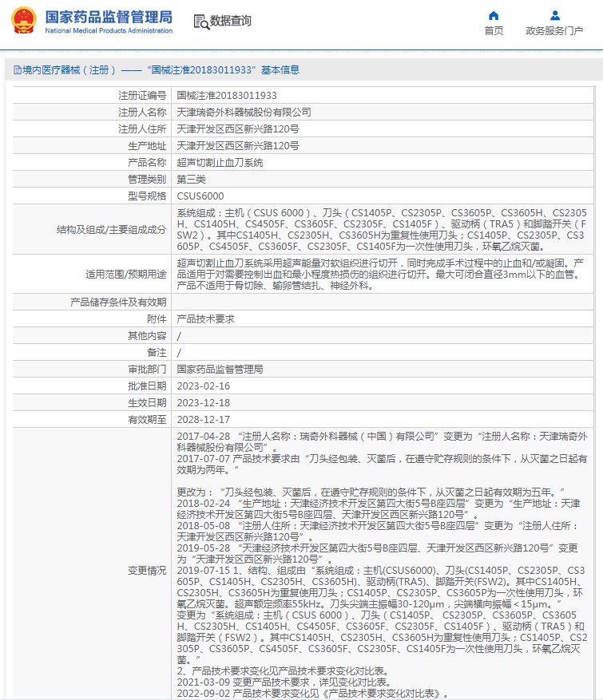Click the approval date 2023-02-16
Image resolution: width=603 pixels, height=700 pixels.
[203, 386]
